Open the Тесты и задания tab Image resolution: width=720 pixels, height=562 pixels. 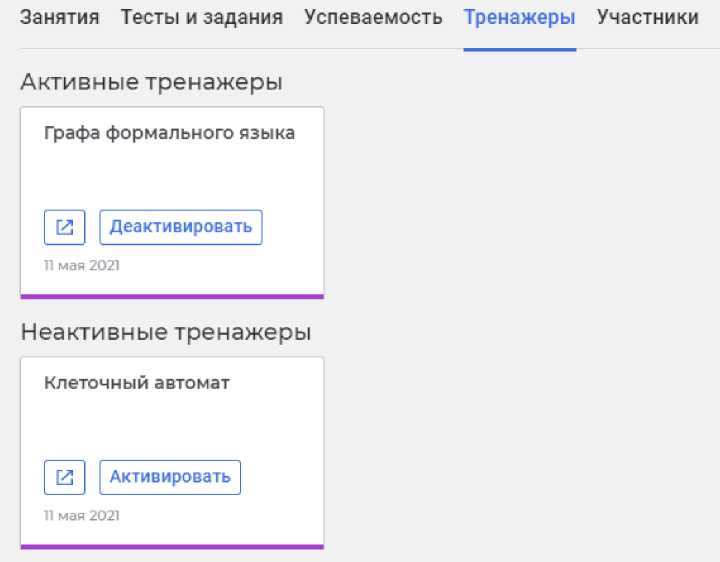click(x=202, y=17)
